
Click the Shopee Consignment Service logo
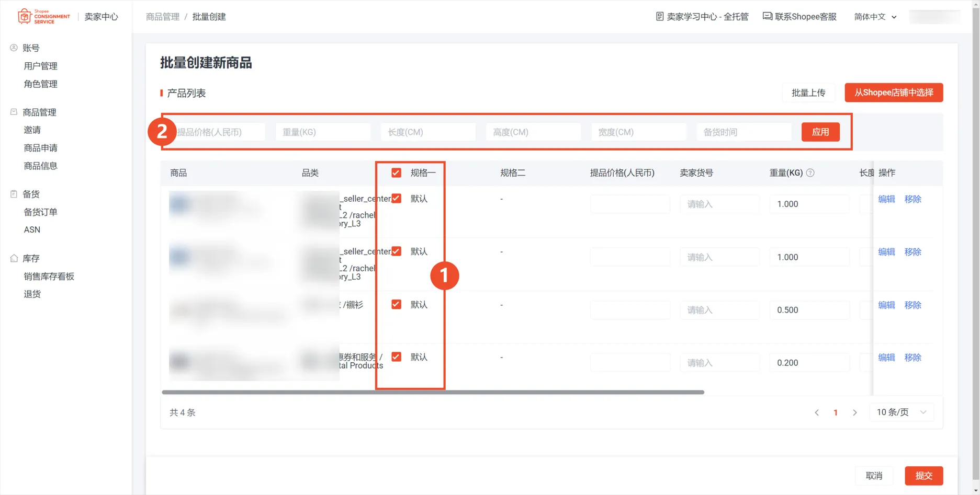click(x=43, y=16)
